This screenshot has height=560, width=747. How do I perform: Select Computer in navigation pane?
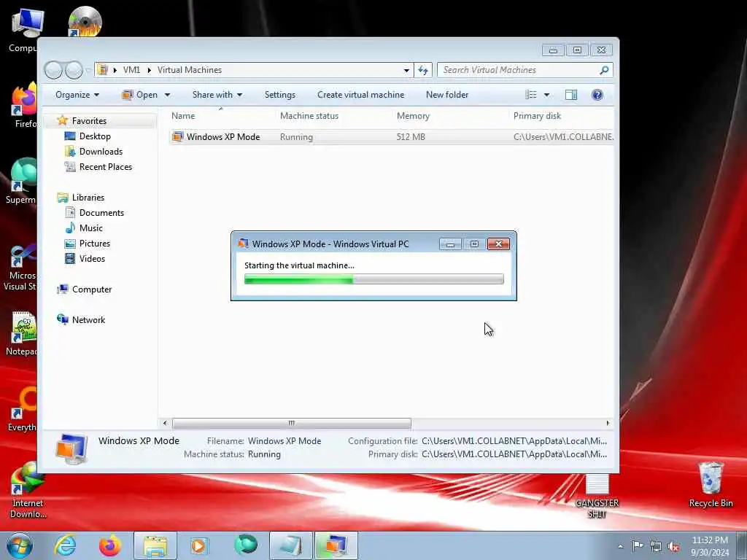pos(91,289)
